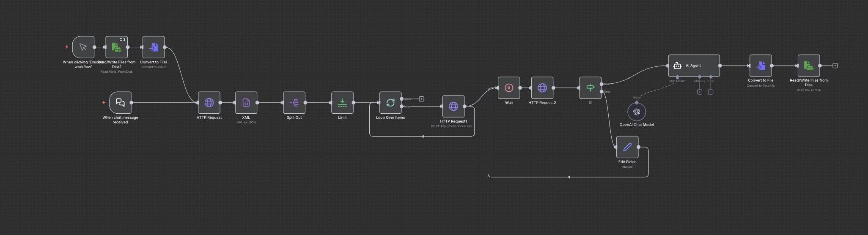The width and height of the screenshot is (868, 235).
Task: Select the first HTTP Request node
Action: tap(209, 102)
